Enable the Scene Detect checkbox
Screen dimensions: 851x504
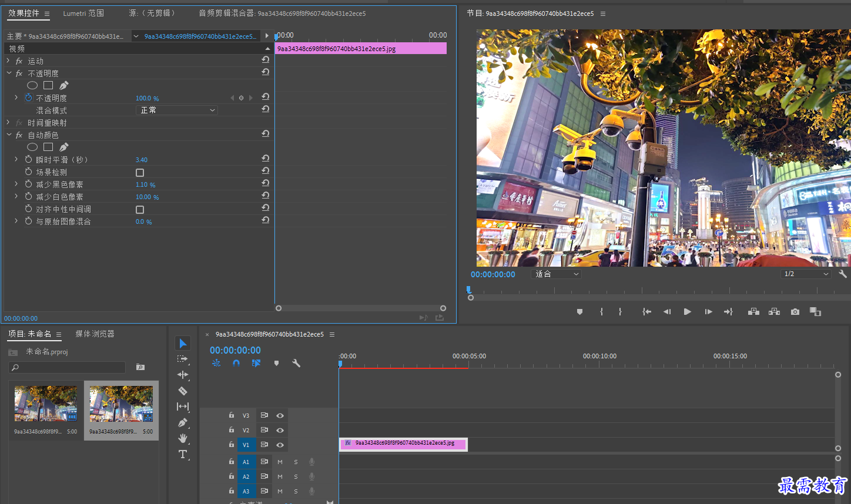[x=140, y=173]
